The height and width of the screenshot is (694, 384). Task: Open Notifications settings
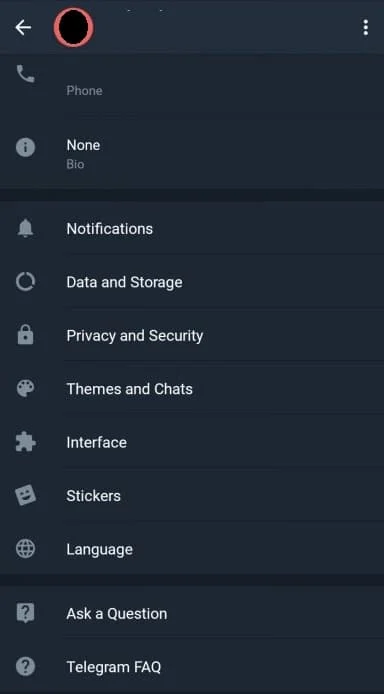coord(192,228)
